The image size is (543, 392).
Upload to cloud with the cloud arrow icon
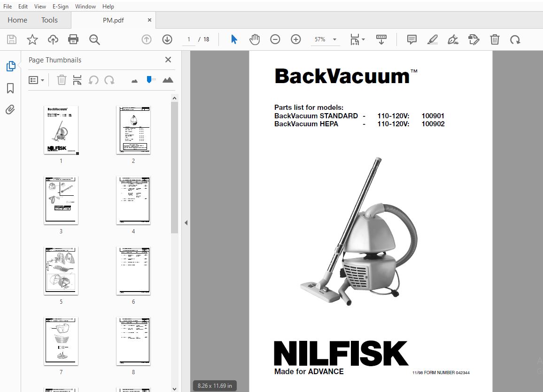point(53,39)
